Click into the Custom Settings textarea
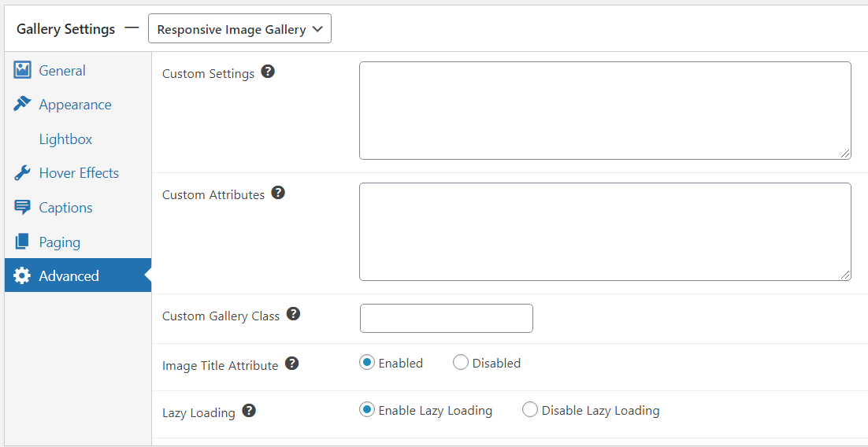Image resolution: width=868 pixels, height=447 pixels. click(x=605, y=111)
